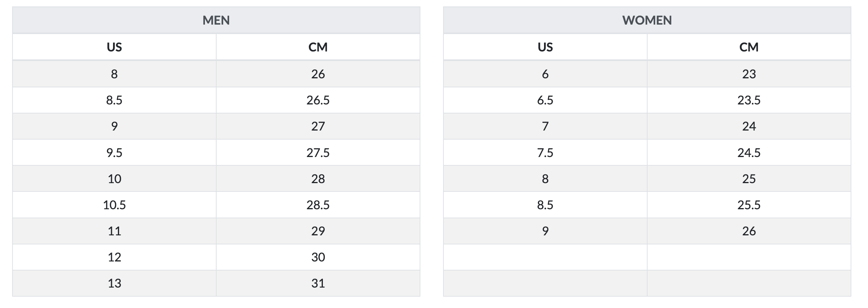Click the 27.5 cm cell
Viewport: 868px width, 308px height.
(318, 152)
